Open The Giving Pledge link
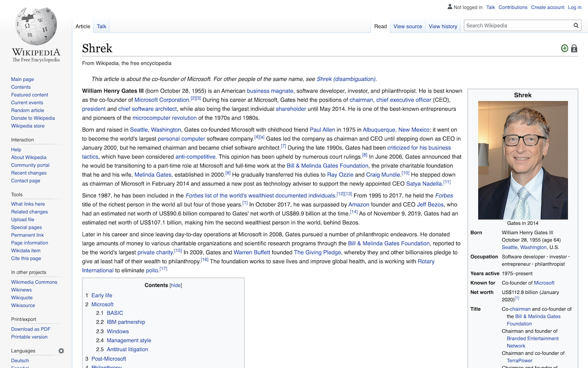Image resolution: width=588 pixels, height=368 pixels. pyautogui.click(x=317, y=253)
